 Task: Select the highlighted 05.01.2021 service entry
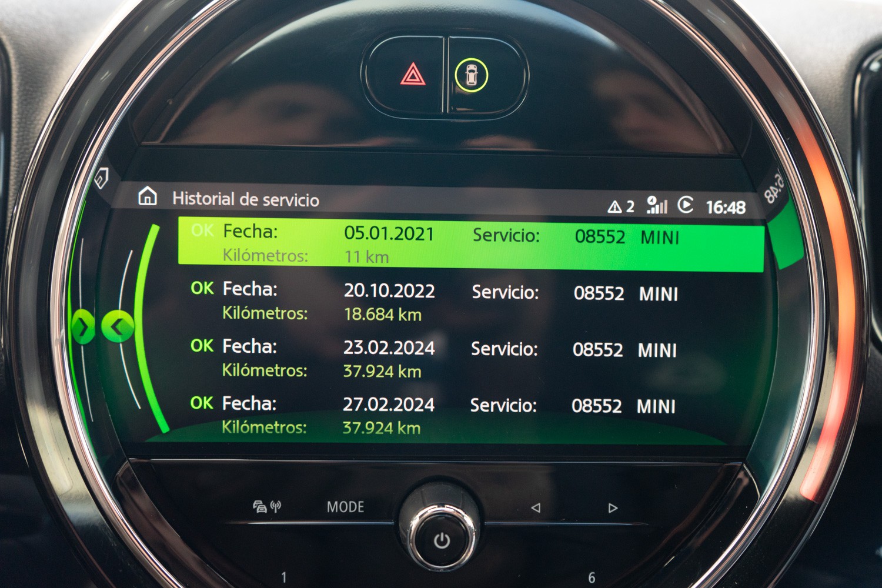470,245
